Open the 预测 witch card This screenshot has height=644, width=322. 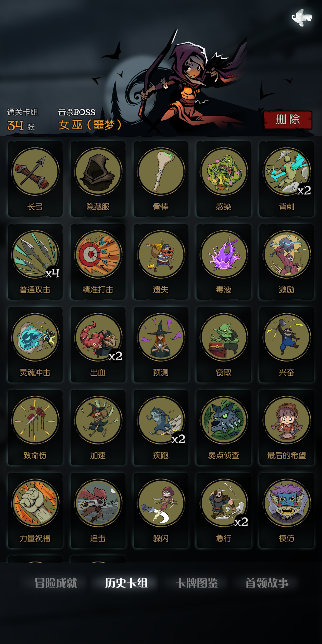coord(161,345)
